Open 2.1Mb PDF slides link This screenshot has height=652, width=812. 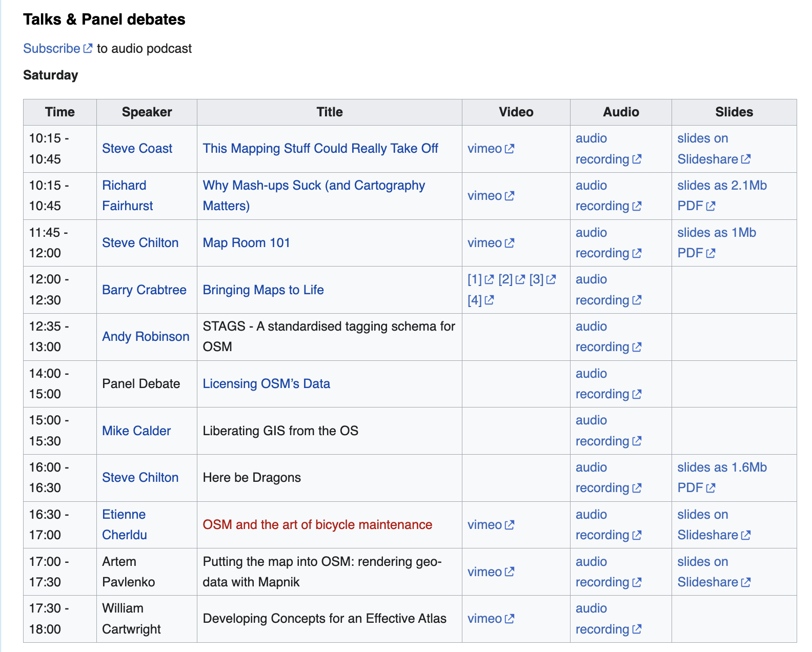[x=722, y=196]
